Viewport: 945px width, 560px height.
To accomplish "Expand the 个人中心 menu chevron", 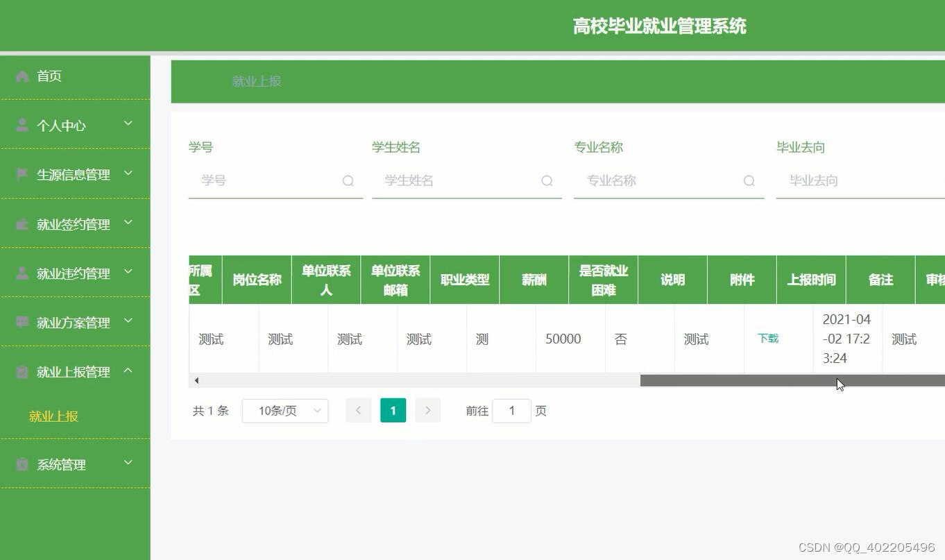I will pyautogui.click(x=128, y=123).
